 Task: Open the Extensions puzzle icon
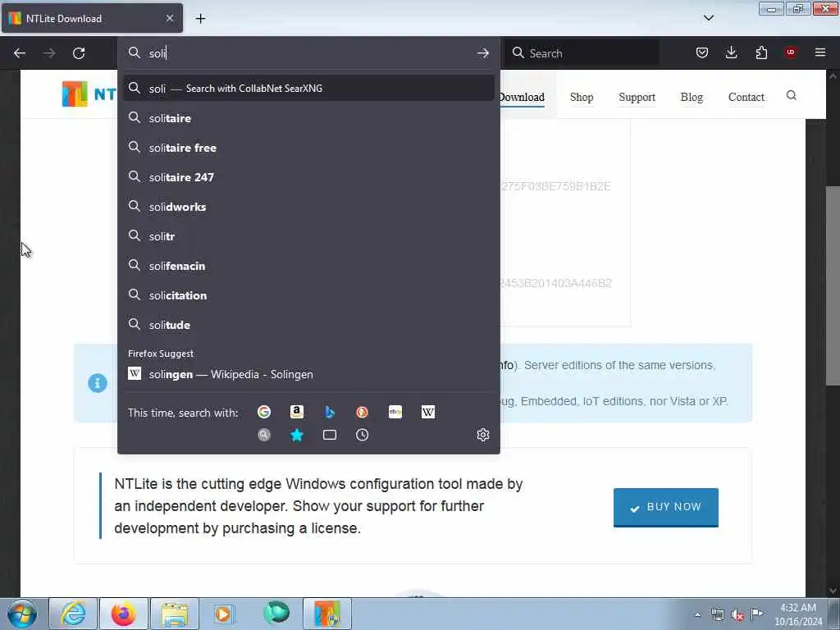(x=761, y=52)
